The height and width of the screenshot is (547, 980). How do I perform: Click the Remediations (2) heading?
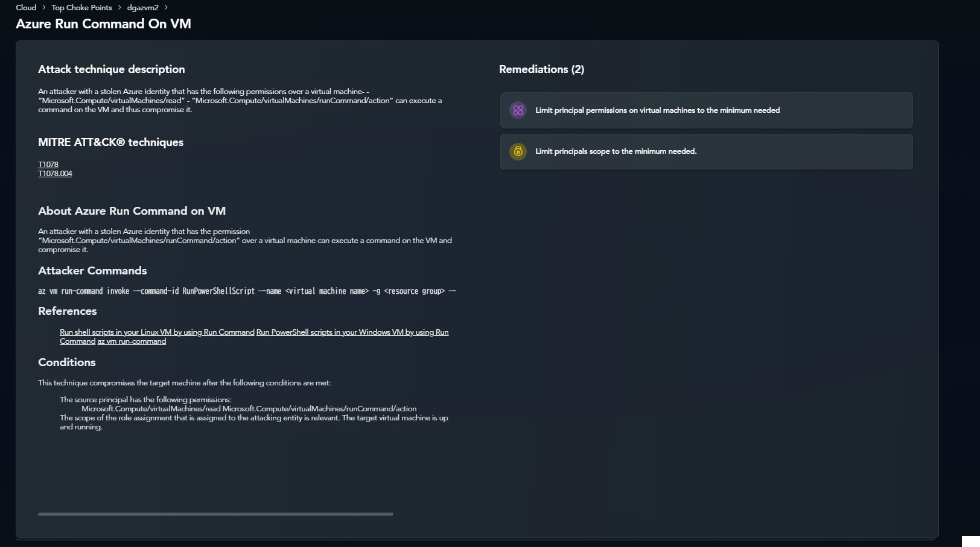pos(541,69)
